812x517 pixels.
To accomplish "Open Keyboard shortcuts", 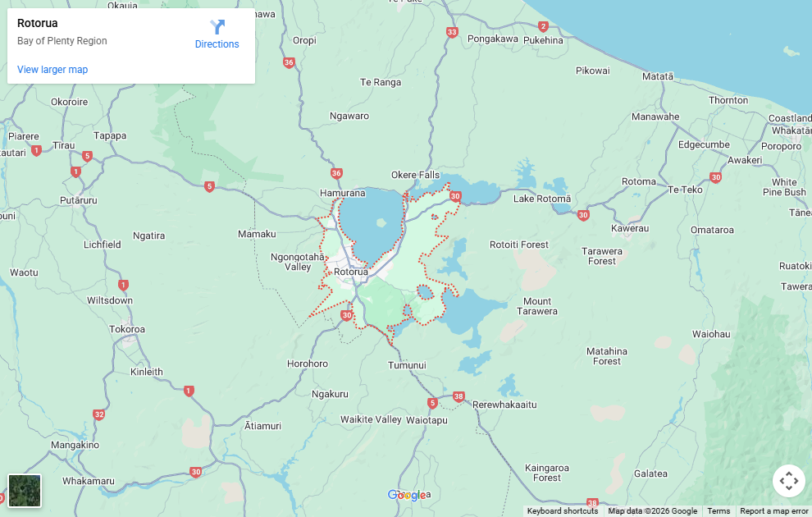I will pyautogui.click(x=563, y=511).
